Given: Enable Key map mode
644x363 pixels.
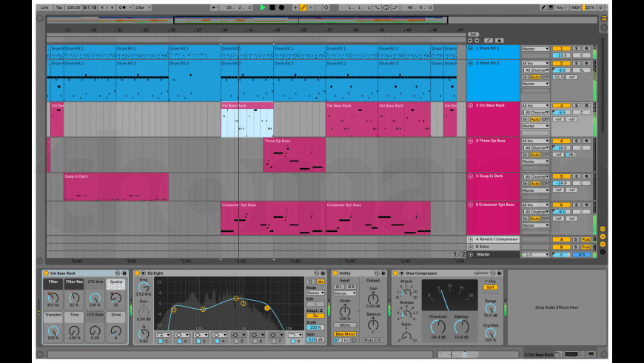Looking at the screenshot, I should [x=560, y=7].
